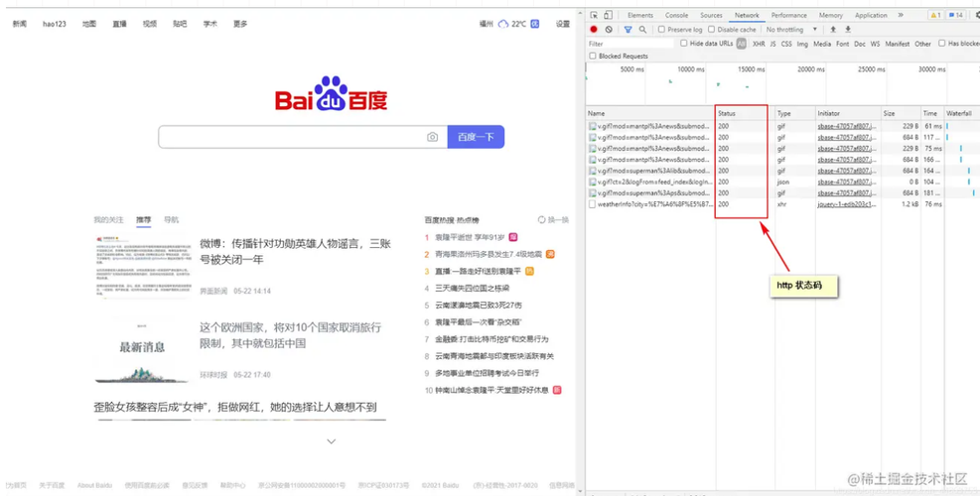This screenshot has height=496, width=980.
Task: Open the 更多 menu in Baidu top navigation
Action: point(240,24)
